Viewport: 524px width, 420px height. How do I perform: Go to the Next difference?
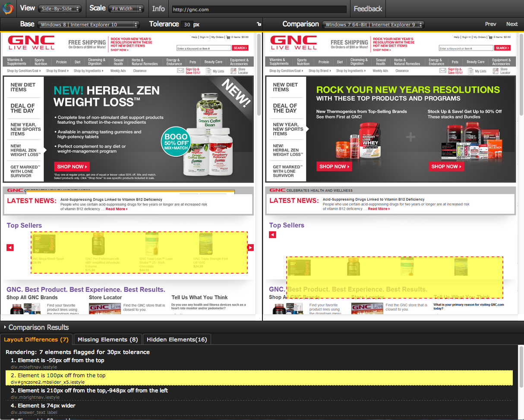(512, 24)
